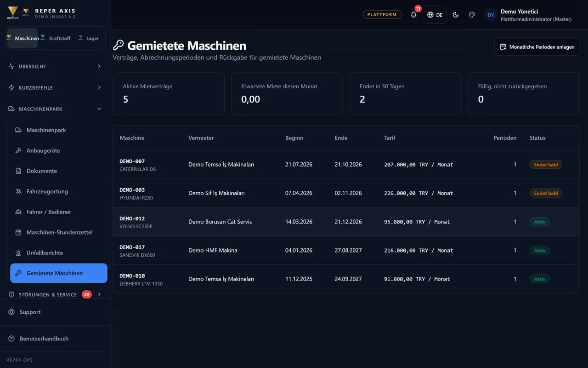
Task: Switch to the Kraftstoff module tab
Action: (x=56, y=38)
